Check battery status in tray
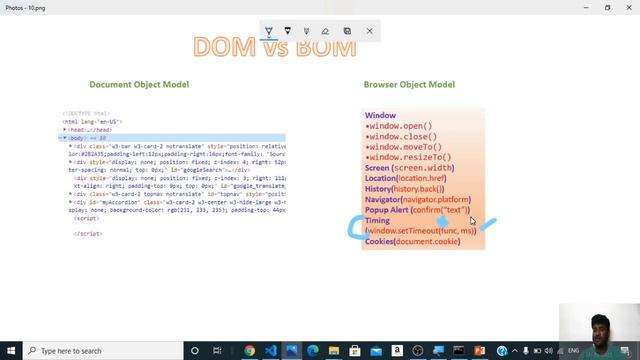The width and height of the screenshot is (640, 360). 537,351
